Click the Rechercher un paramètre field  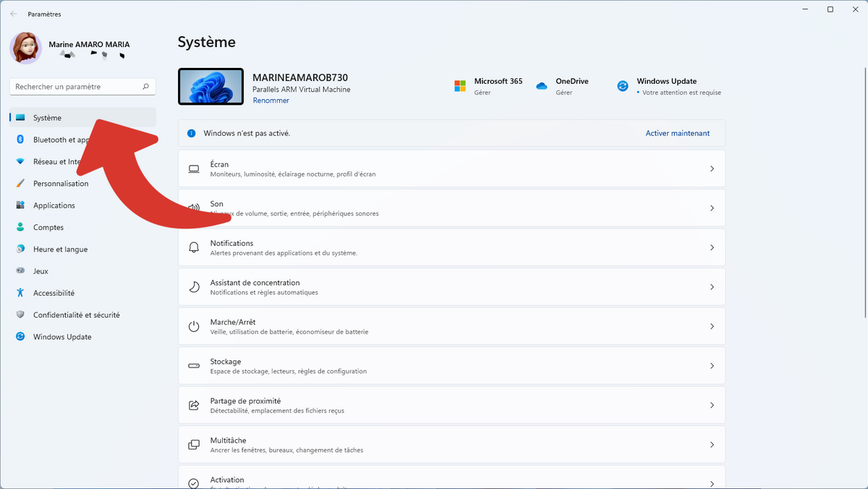(82, 87)
